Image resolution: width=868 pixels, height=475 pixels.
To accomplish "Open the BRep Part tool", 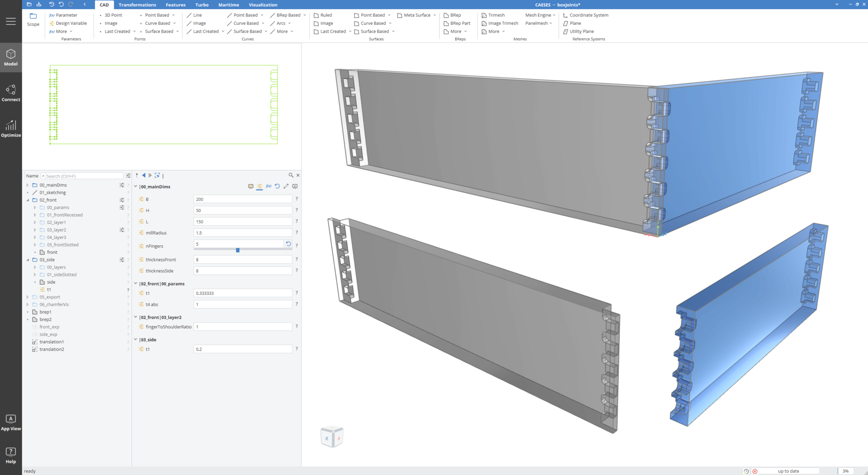I will point(459,23).
